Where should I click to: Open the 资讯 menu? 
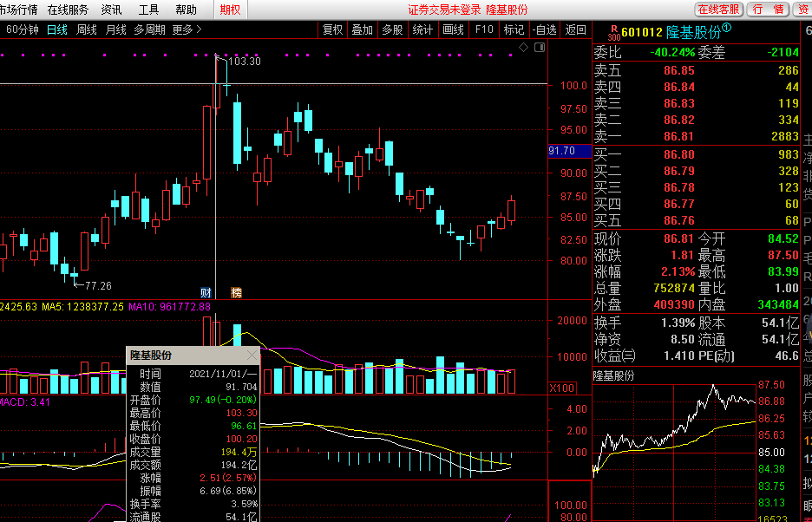pyautogui.click(x=111, y=10)
